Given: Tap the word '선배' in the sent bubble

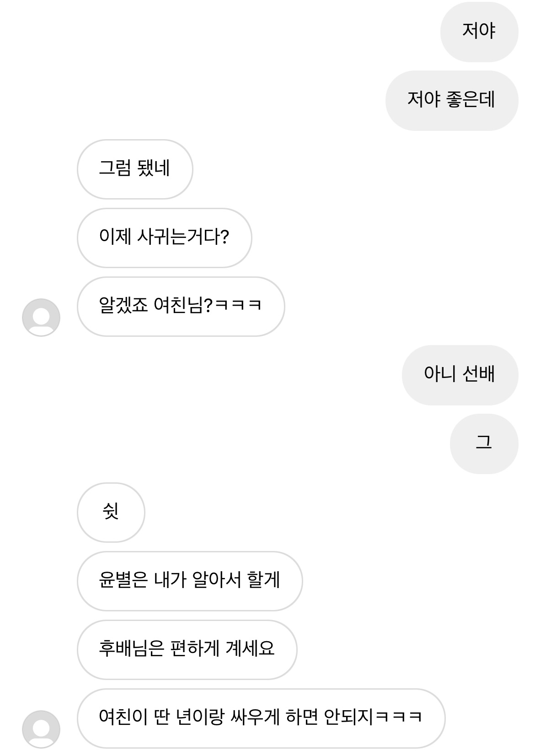Looking at the screenshot, I should tap(478, 375).
